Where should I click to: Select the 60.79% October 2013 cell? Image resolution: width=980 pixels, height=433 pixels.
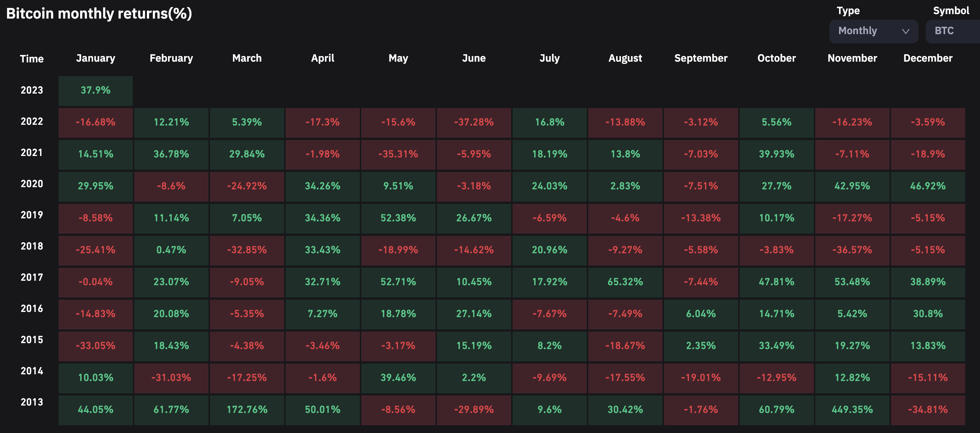[776, 410]
